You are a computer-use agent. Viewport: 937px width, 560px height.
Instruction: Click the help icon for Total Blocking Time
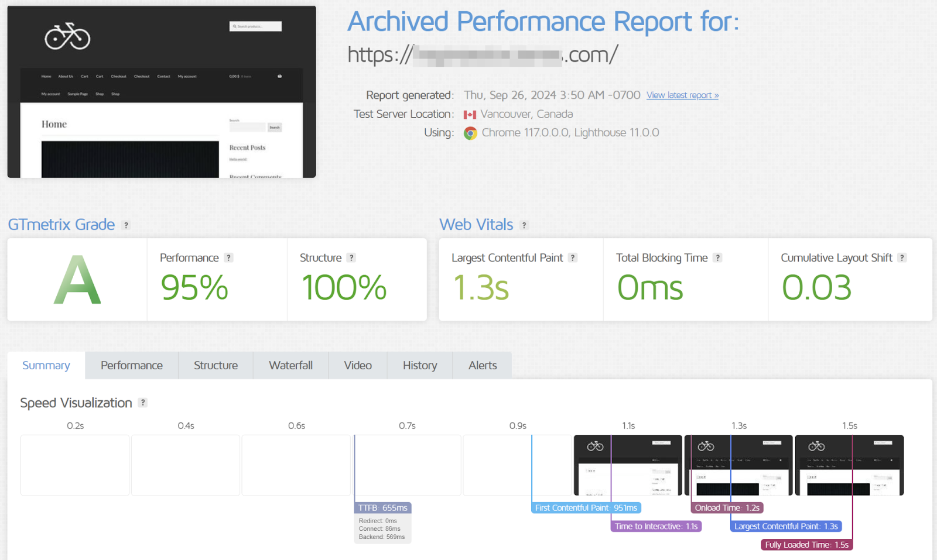717,257
